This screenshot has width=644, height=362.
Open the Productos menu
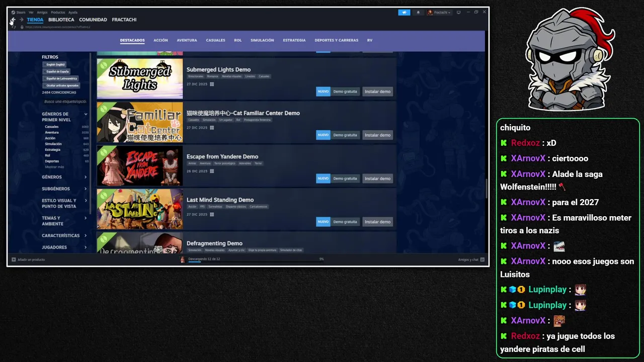point(58,12)
